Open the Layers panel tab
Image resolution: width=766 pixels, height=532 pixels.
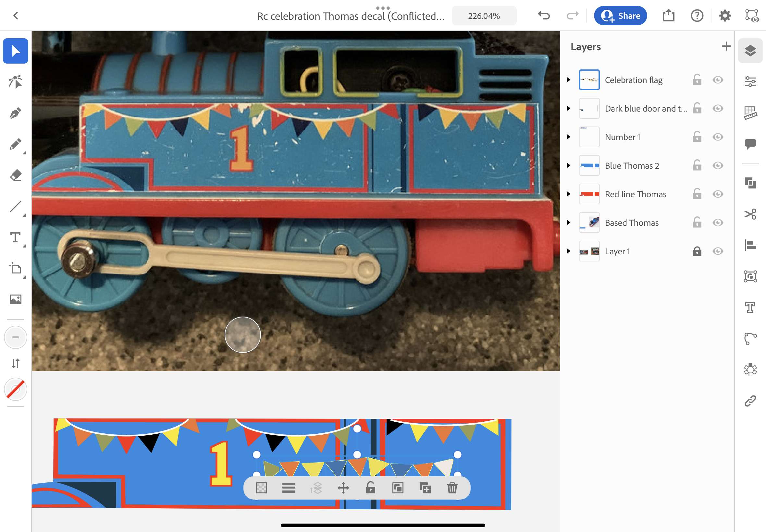(x=750, y=51)
